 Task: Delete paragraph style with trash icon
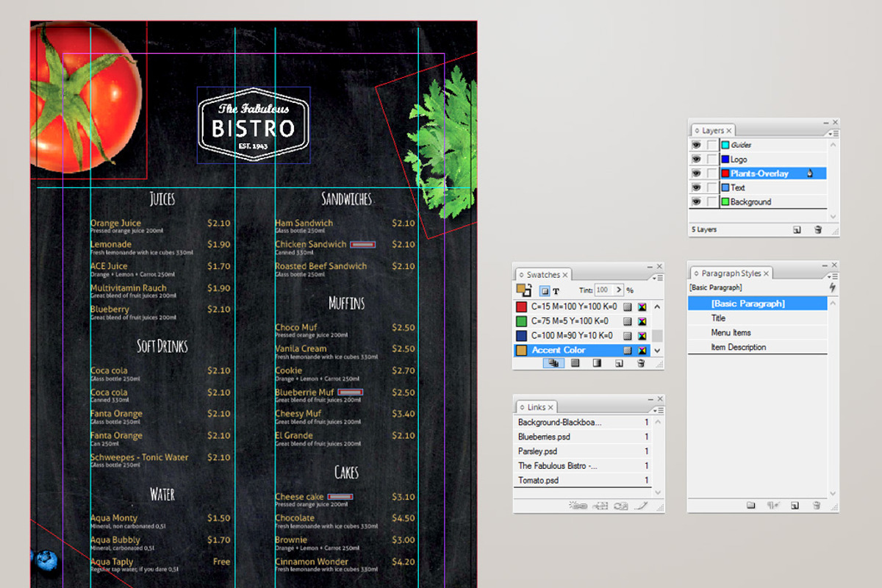point(816,506)
